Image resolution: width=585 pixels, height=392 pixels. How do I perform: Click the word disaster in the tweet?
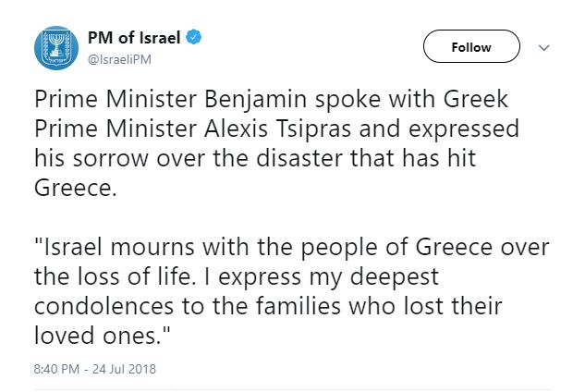299,158
